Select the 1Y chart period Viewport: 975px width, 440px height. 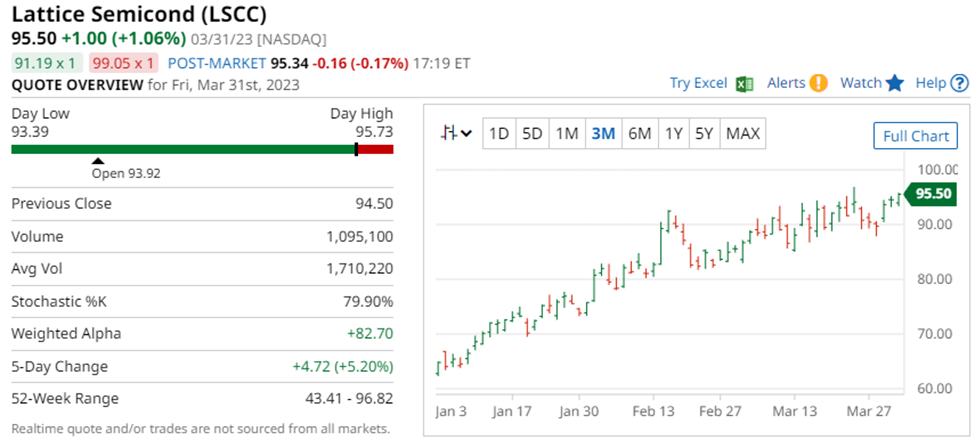tap(673, 134)
